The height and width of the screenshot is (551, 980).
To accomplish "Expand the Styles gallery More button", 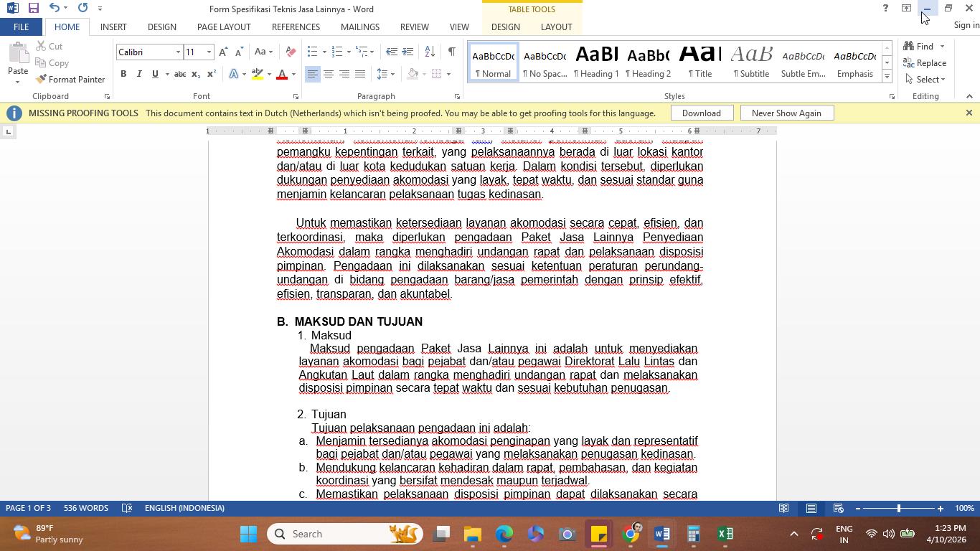I will click(887, 77).
